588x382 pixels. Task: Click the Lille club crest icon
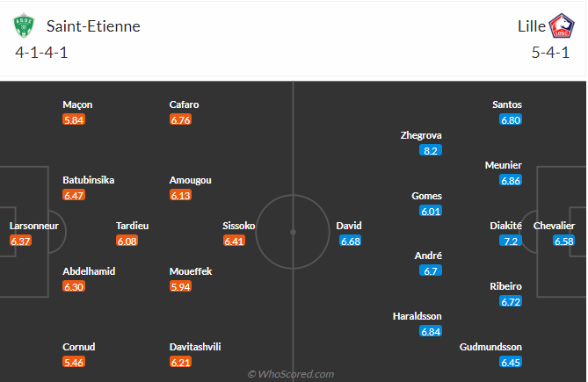click(x=561, y=26)
